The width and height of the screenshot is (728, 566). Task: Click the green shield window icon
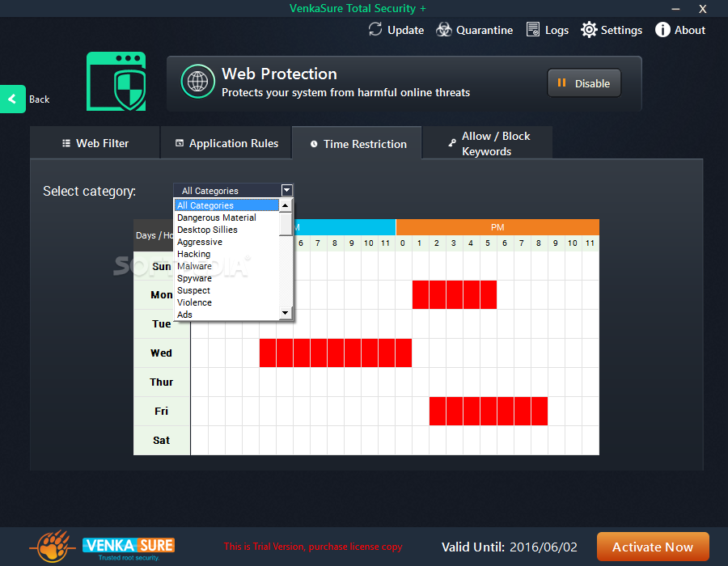(x=116, y=81)
